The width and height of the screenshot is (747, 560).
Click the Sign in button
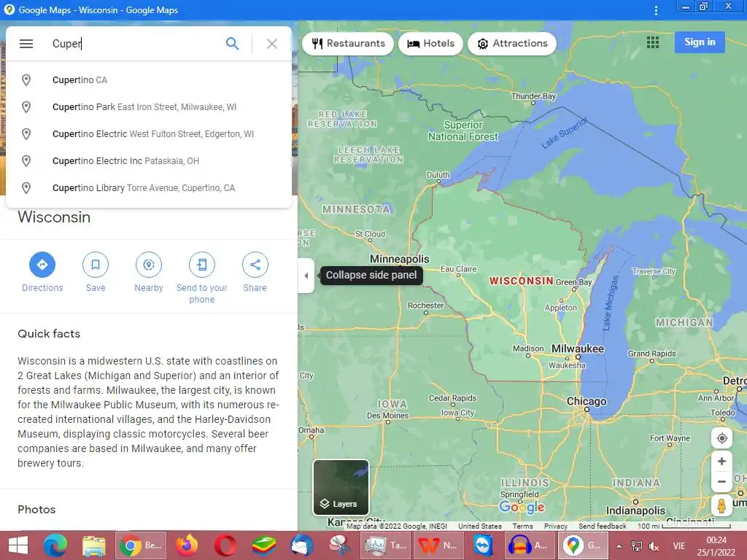[x=700, y=42]
